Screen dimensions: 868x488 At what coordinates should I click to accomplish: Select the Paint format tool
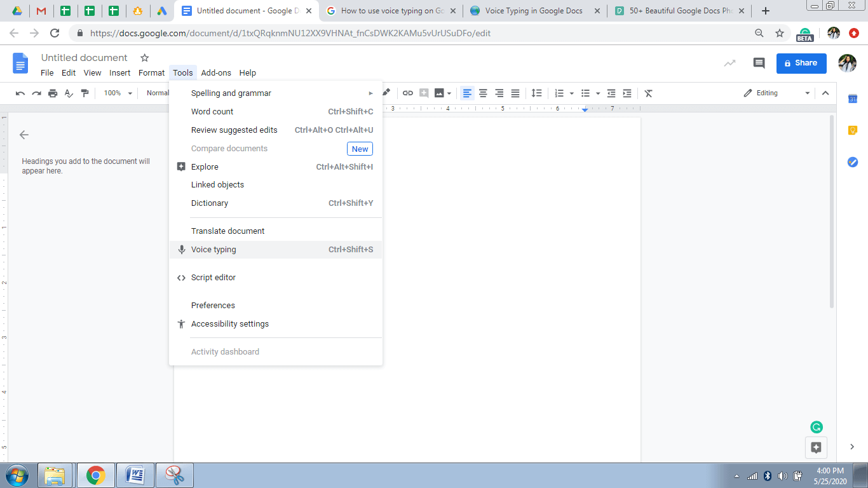tap(85, 93)
